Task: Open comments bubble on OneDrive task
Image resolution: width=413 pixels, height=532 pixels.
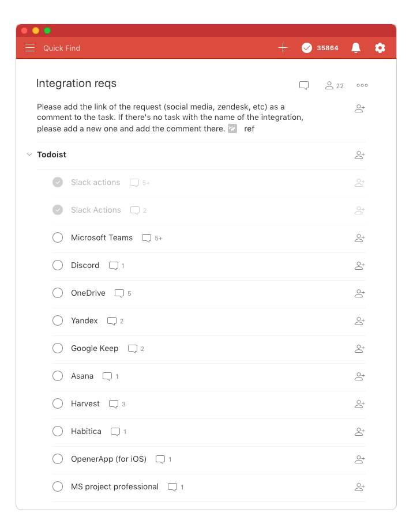Action: (119, 293)
